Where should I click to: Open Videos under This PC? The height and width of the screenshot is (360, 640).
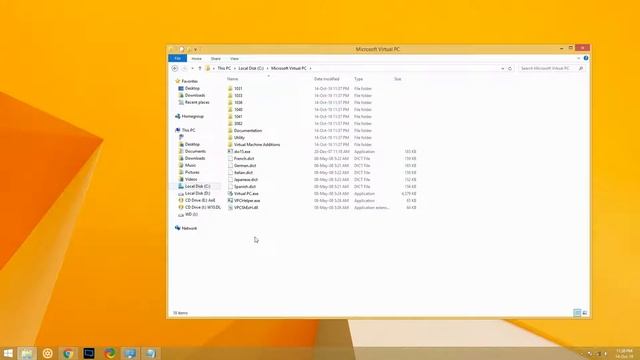tap(191, 179)
